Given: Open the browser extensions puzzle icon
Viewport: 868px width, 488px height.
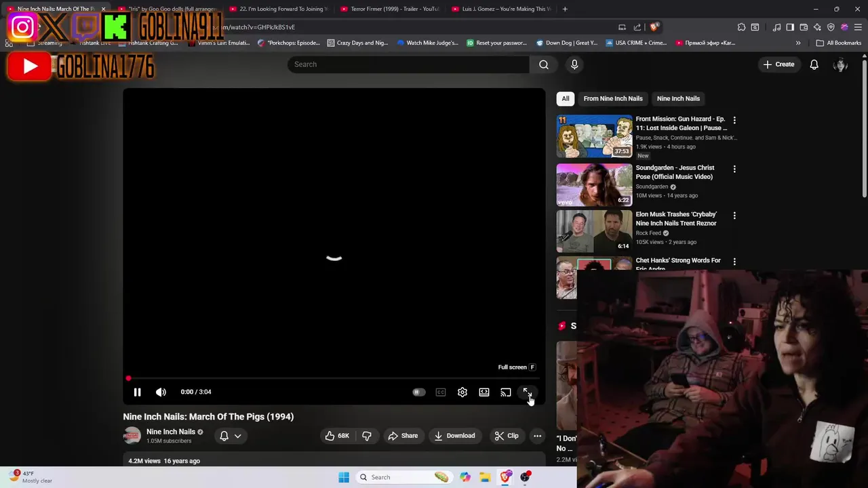Looking at the screenshot, I should tap(741, 27).
